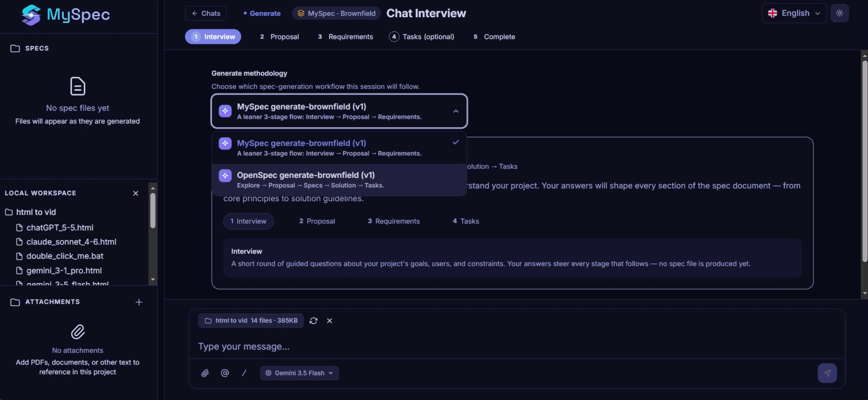Go back to Chats

pyautogui.click(x=206, y=13)
